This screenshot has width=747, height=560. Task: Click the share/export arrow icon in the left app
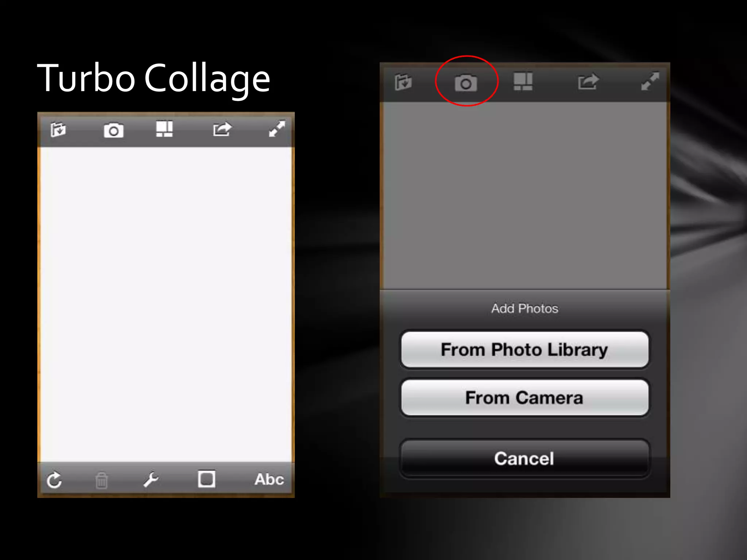pyautogui.click(x=222, y=129)
